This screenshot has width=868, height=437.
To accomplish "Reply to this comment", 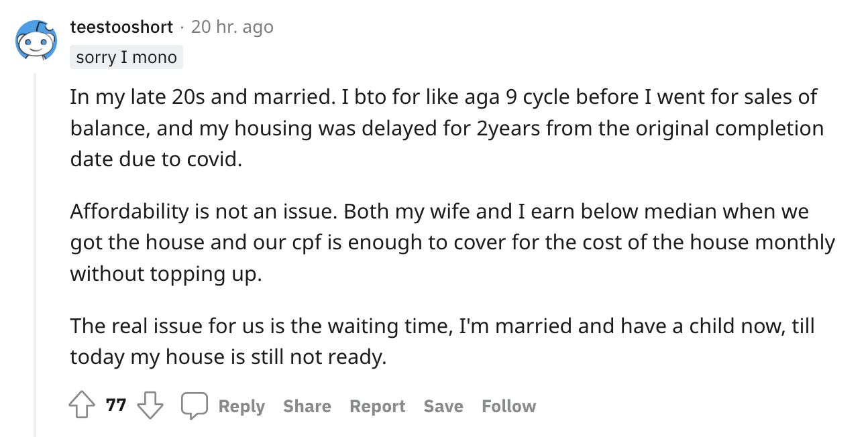I will coord(241,406).
